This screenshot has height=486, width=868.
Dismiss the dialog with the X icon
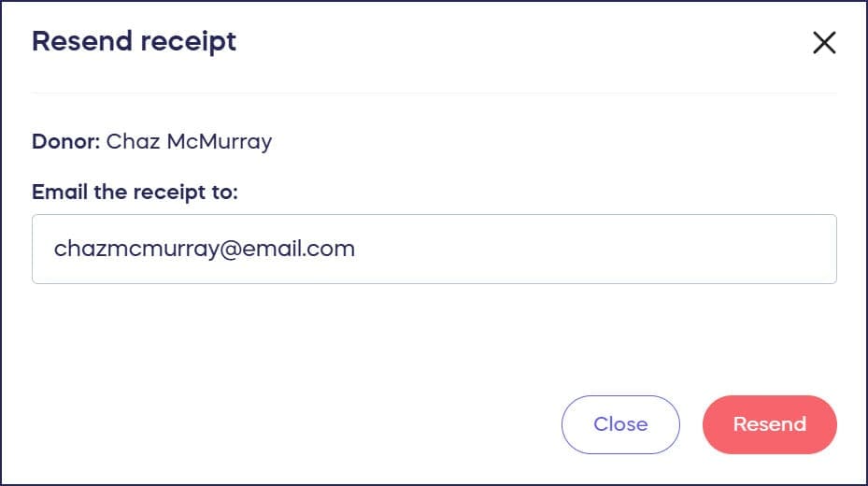tap(824, 43)
